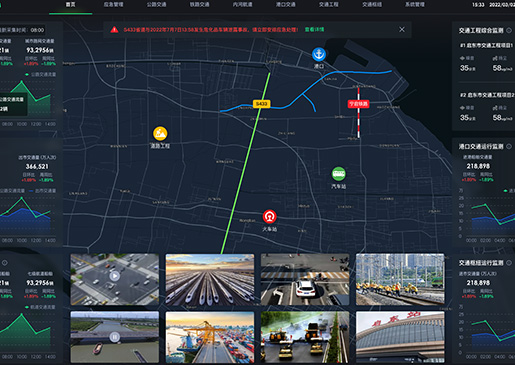Open the red 火车站 railway station marker
The width and height of the screenshot is (515, 365).
tap(269, 216)
